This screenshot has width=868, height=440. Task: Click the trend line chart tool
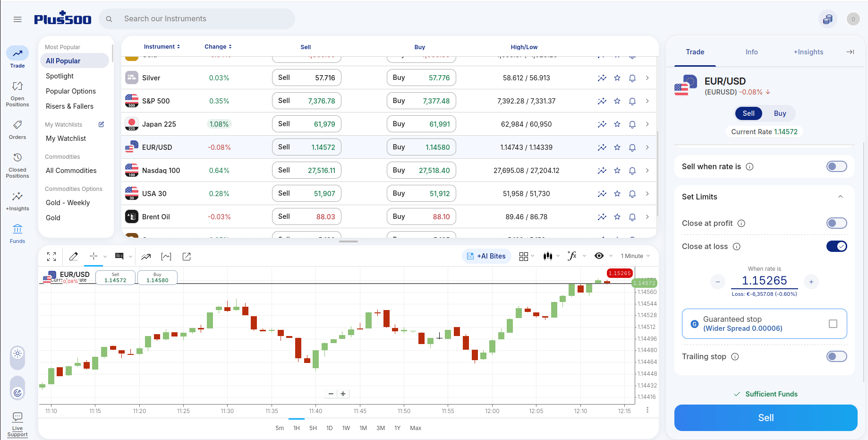(x=146, y=257)
